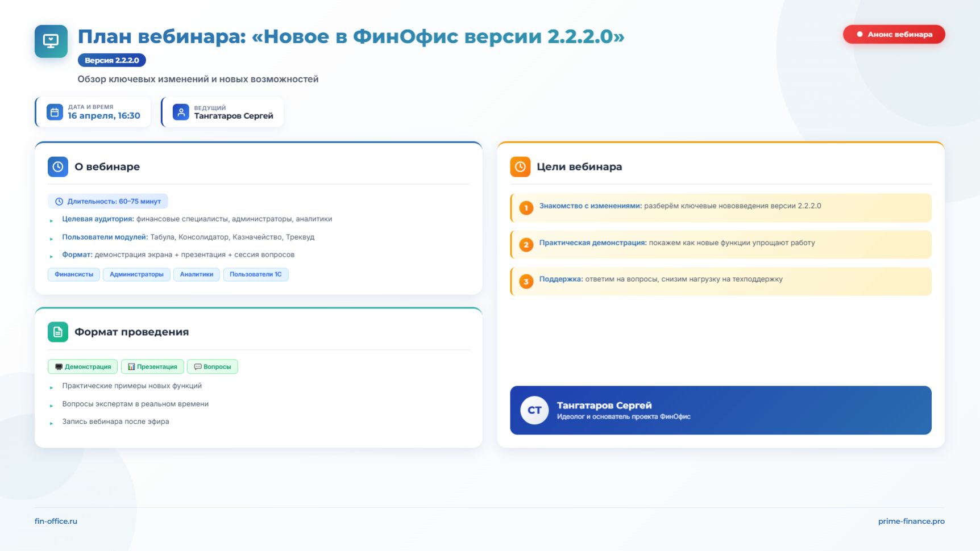Viewport: 980px width, 551px height.
Task: Click the speech bubble icon in Вопросы tag
Action: (x=198, y=367)
